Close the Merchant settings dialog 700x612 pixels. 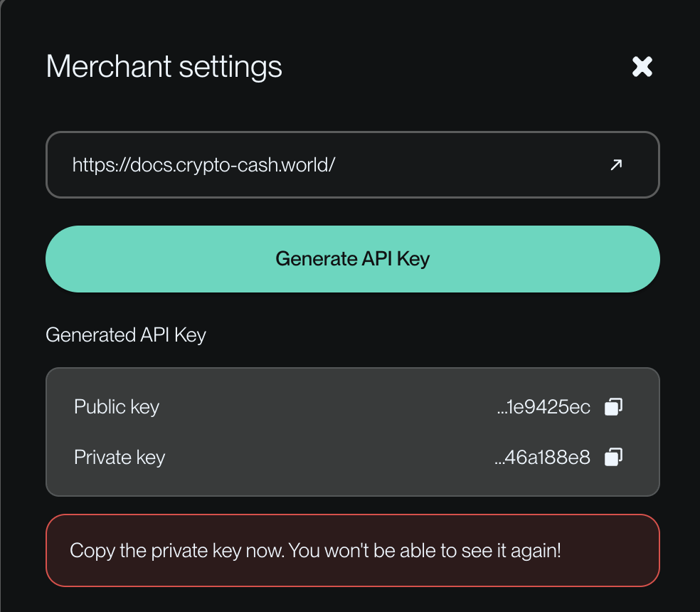coord(642,67)
